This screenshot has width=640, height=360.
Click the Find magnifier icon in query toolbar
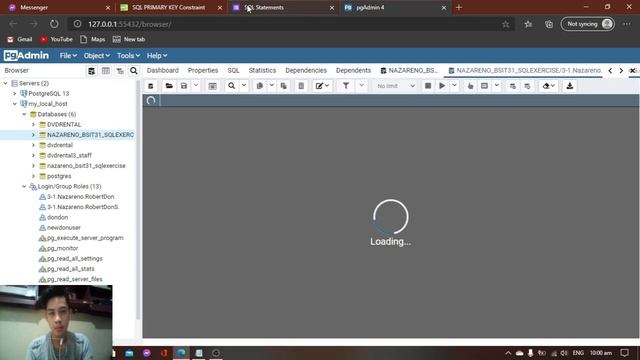pos(231,86)
